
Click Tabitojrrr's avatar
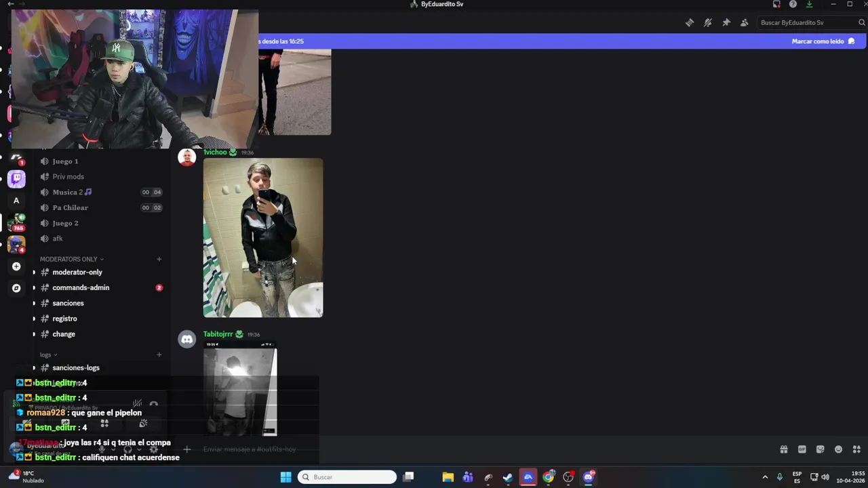[x=186, y=339]
